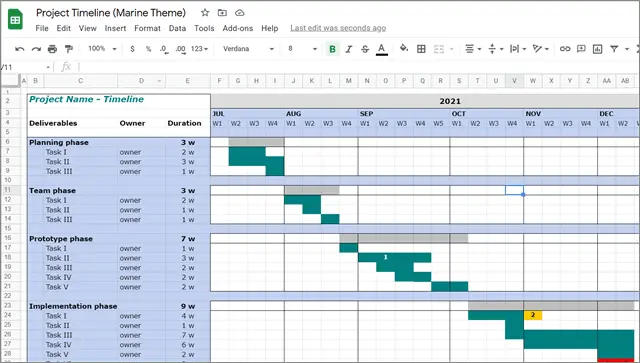Image resolution: width=640 pixels, height=363 pixels.
Task: Open the Borders grid icon
Action: (x=421, y=49)
